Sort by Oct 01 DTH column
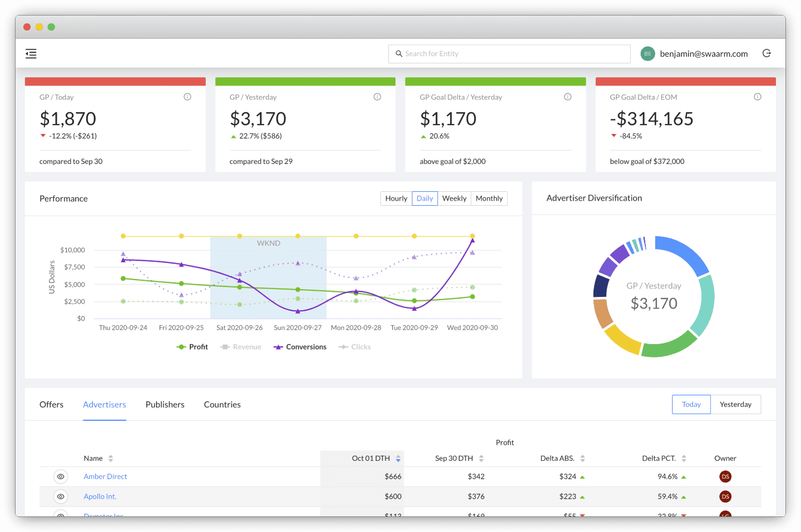 pos(398,459)
